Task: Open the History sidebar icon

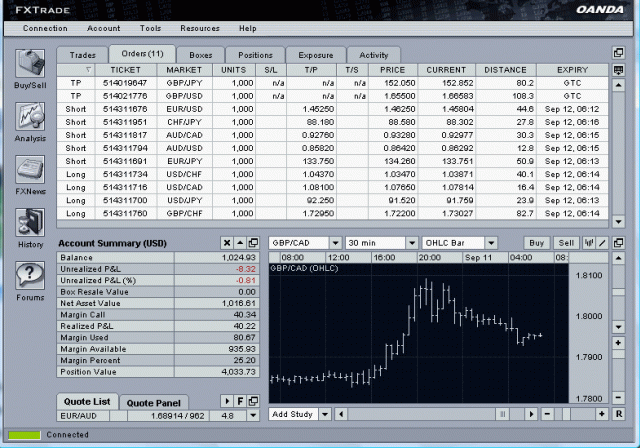Action: [30, 223]
